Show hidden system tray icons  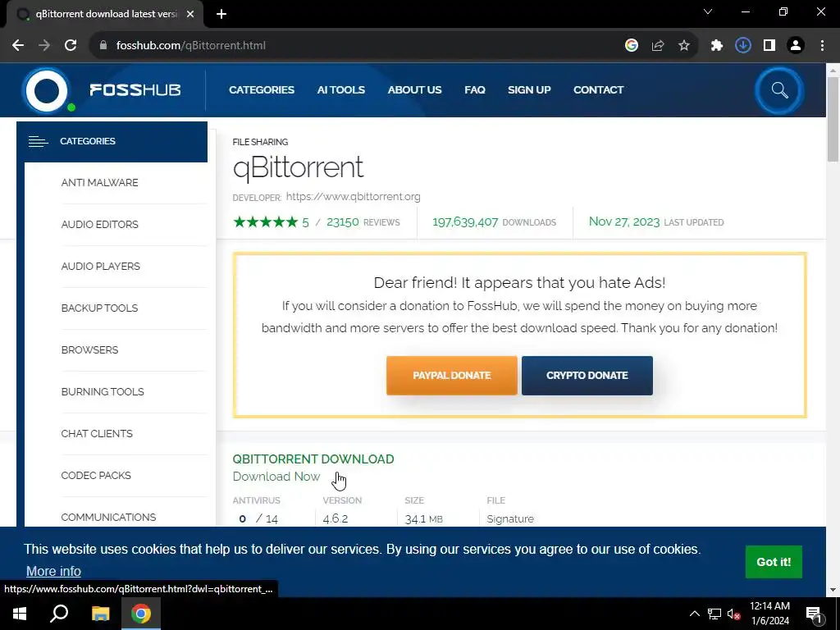[694, 614]
